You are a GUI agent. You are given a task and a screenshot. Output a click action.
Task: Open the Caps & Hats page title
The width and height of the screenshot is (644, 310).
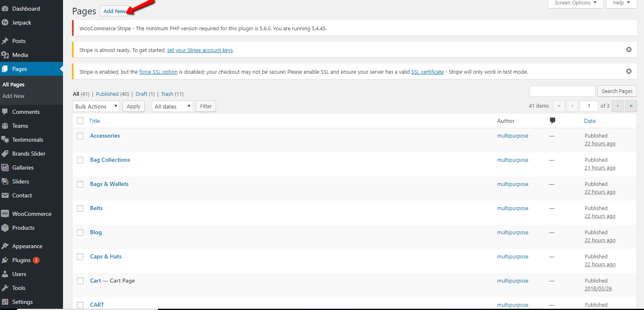[x=106, y=256]
